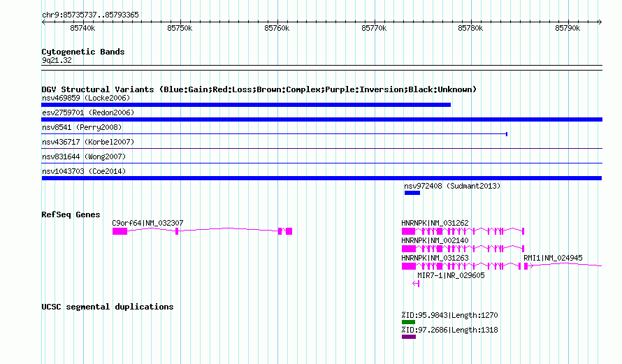Click the nsv469859 (Locke2006) label
This screenshot has height=364, width=622.
86,98
